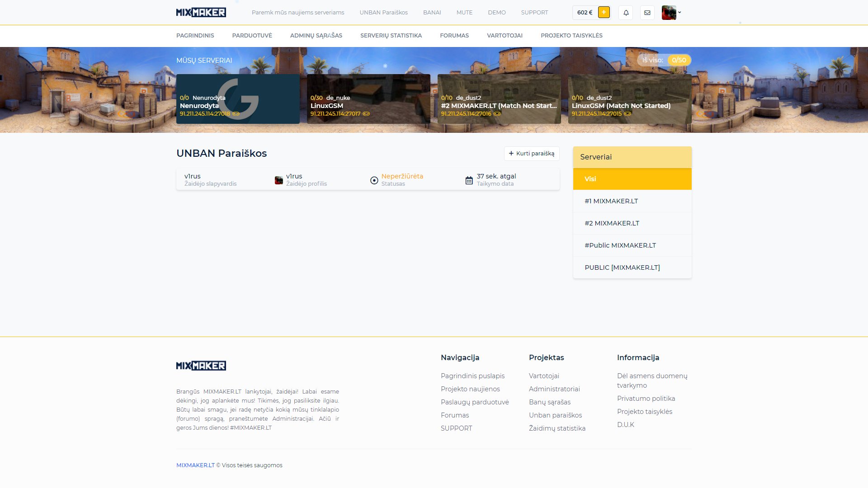Open MUTE in the top bar
This screenshot has height=488, width=868.
click(464, 13)
